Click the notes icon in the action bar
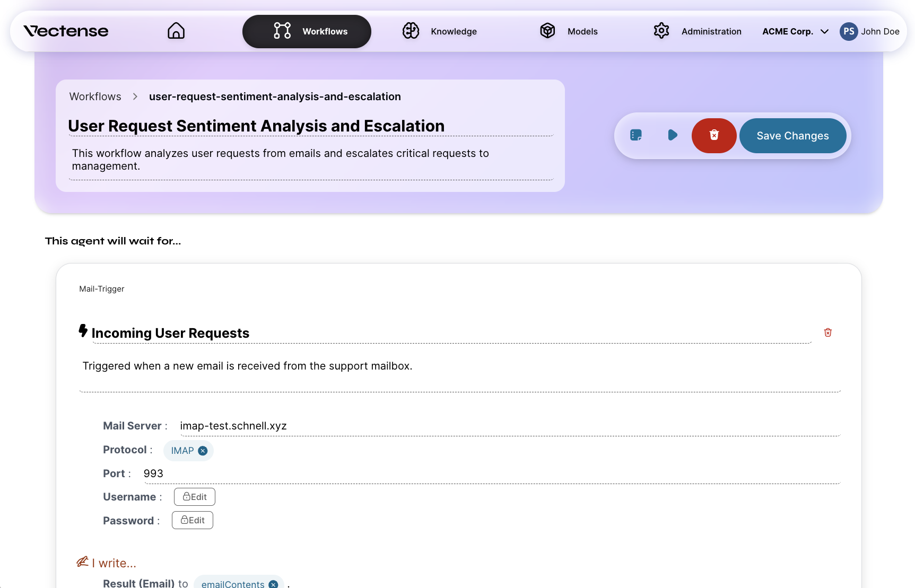Image resolution: width=915 pixels, height=588 pixels. 636,135
